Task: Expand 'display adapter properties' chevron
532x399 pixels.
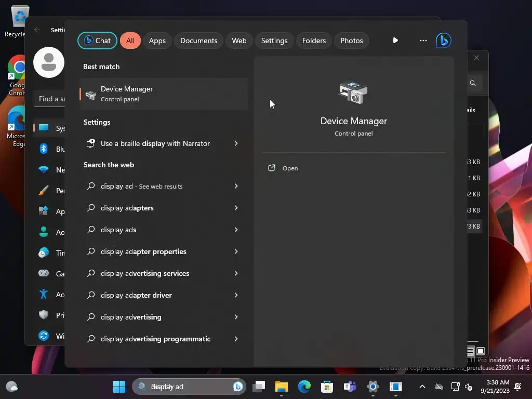Action: pos(236,251)
